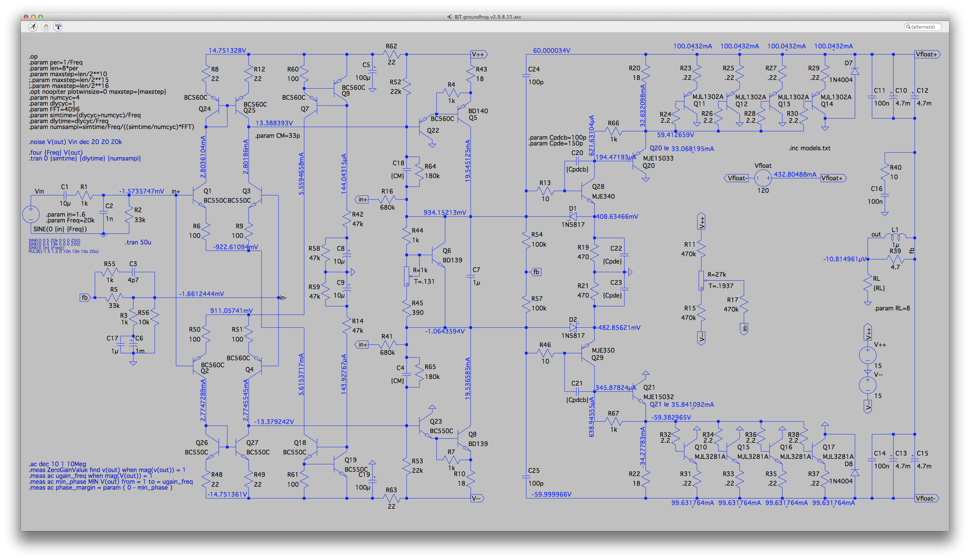Run the simulation with the running man icon
The width and height of the screenshot is (970, 560).
coord(33,26)
